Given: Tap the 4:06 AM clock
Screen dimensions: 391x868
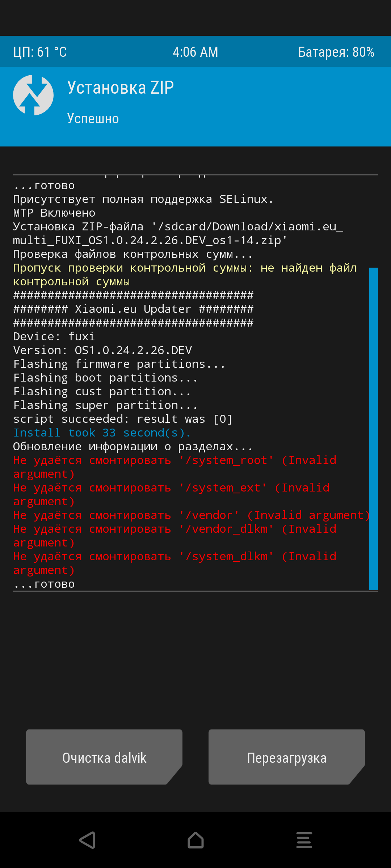Looking at the screenshot, I should (195, 52).
